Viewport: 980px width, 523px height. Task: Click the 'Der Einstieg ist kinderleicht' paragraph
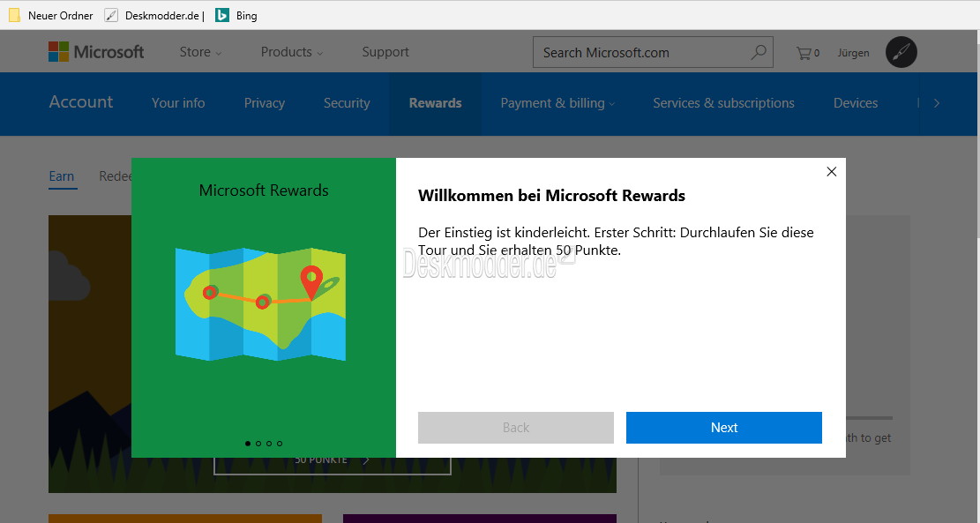coord(616,241)
